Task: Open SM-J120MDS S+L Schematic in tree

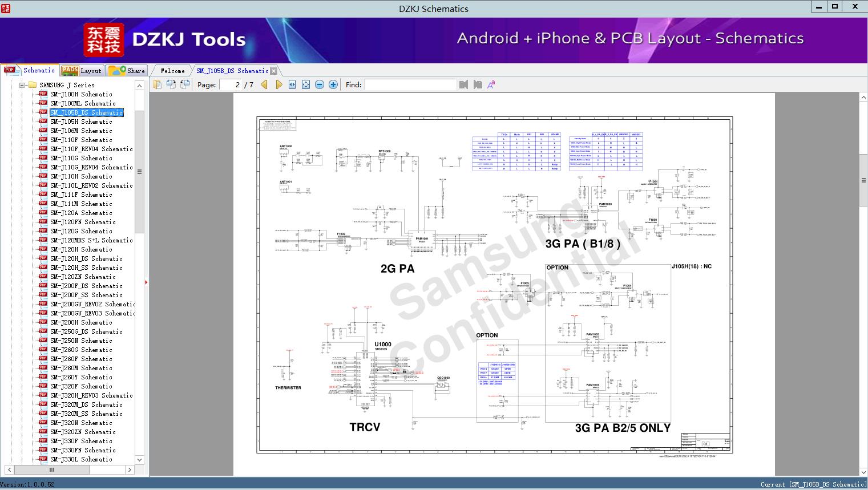Action: (x=91, y=240)
